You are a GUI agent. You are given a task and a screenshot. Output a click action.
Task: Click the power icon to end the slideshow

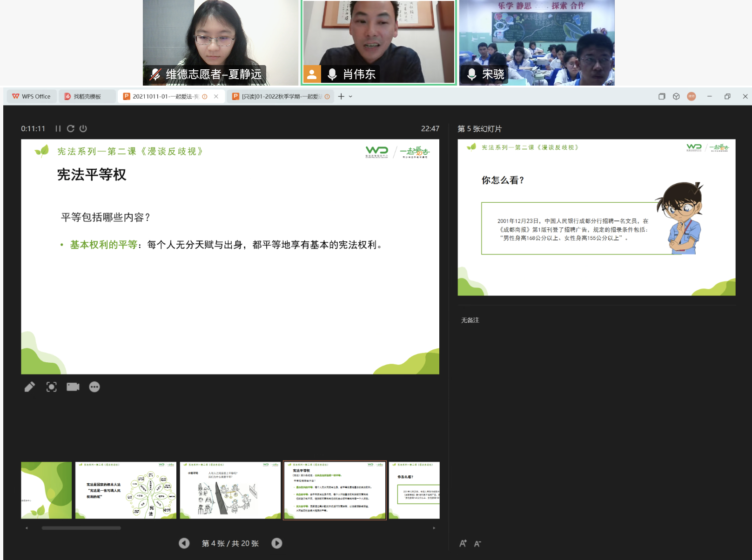[x=83, y=129]
